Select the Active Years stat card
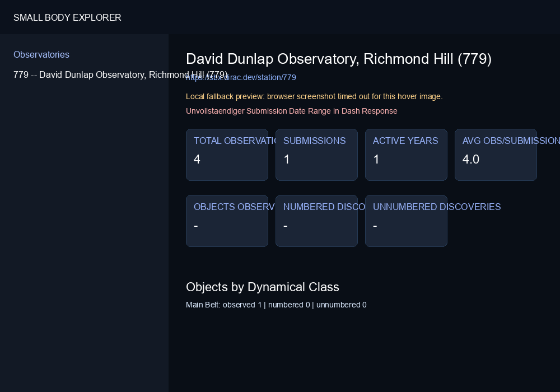560x392 pixels. click(406, 155)
